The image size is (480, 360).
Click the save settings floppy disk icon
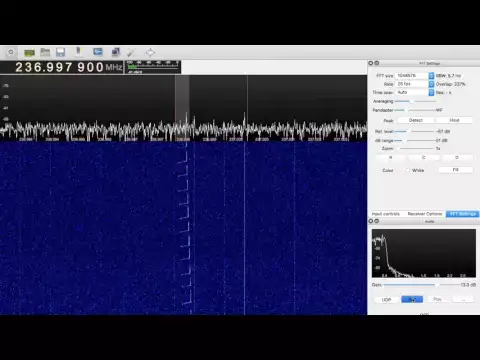point(60,52)
